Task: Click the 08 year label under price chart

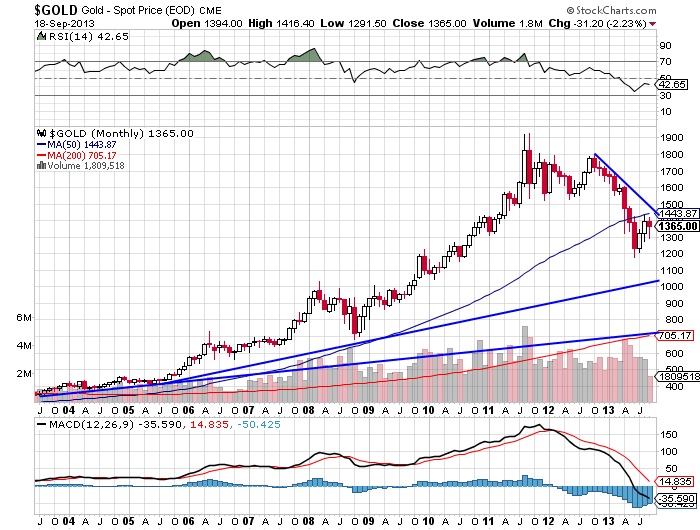Action: [x=308, y=410]
